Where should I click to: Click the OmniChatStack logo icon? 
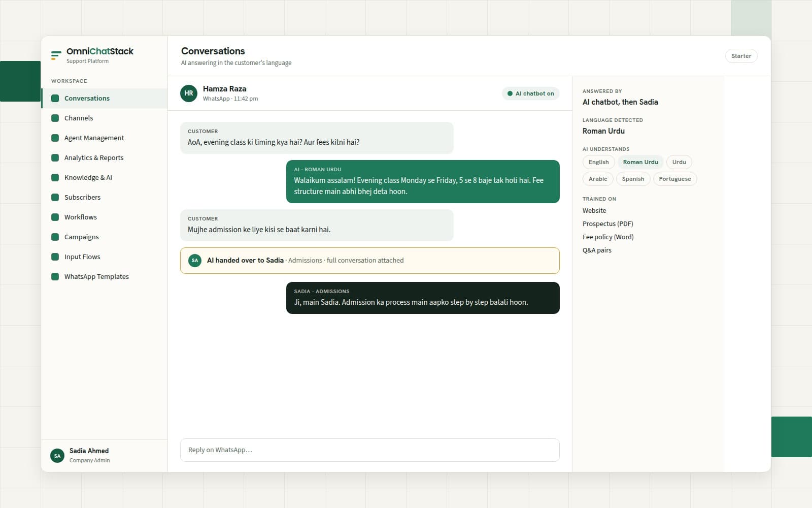pyautogui.click(x=56, y=55)
